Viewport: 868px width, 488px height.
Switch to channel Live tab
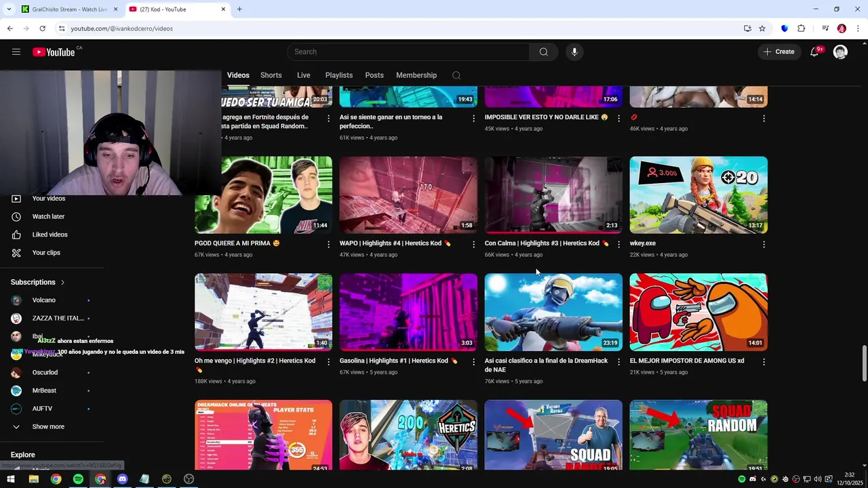tap(304, 75)
